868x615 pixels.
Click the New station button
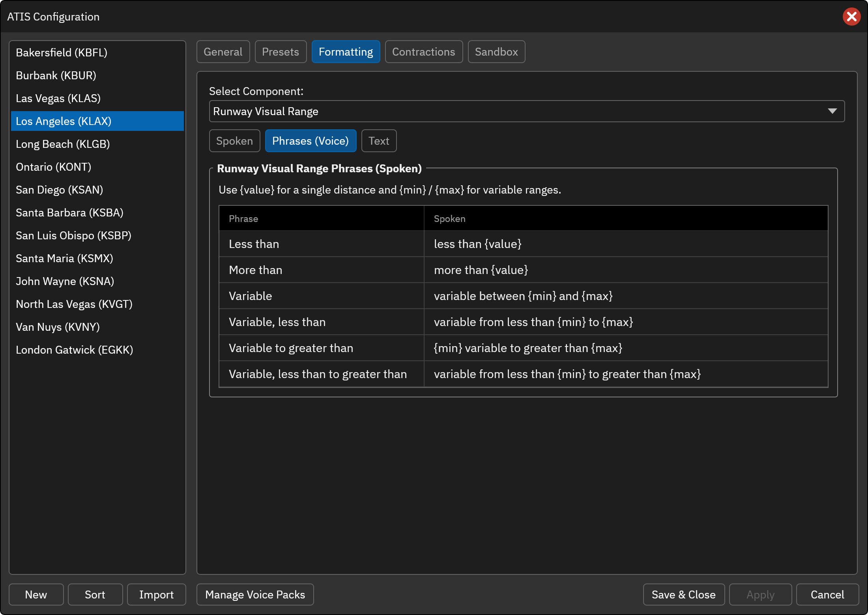[36, 594]
